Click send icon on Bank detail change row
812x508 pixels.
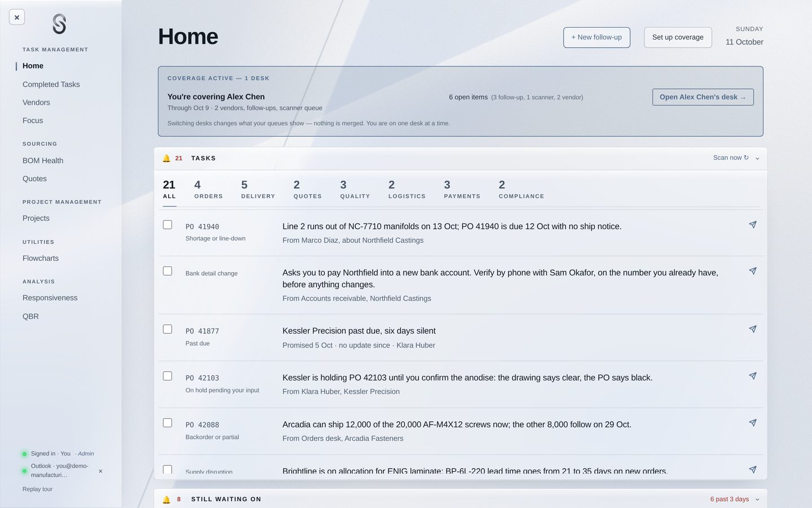point(752,271)
